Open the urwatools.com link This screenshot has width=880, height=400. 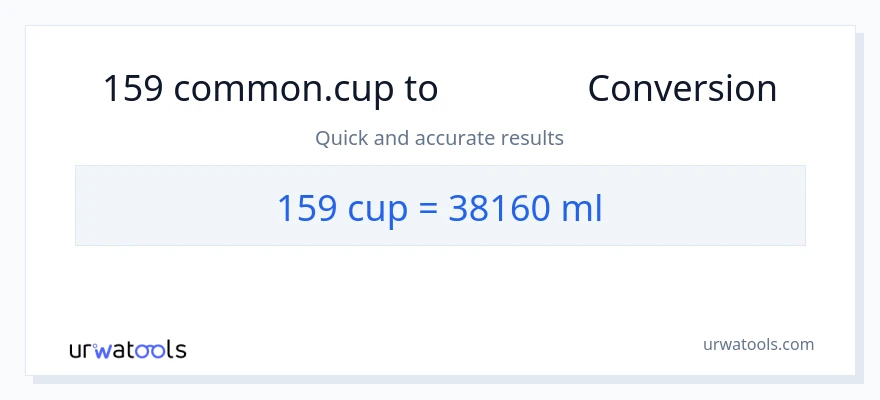click(757, 344)
